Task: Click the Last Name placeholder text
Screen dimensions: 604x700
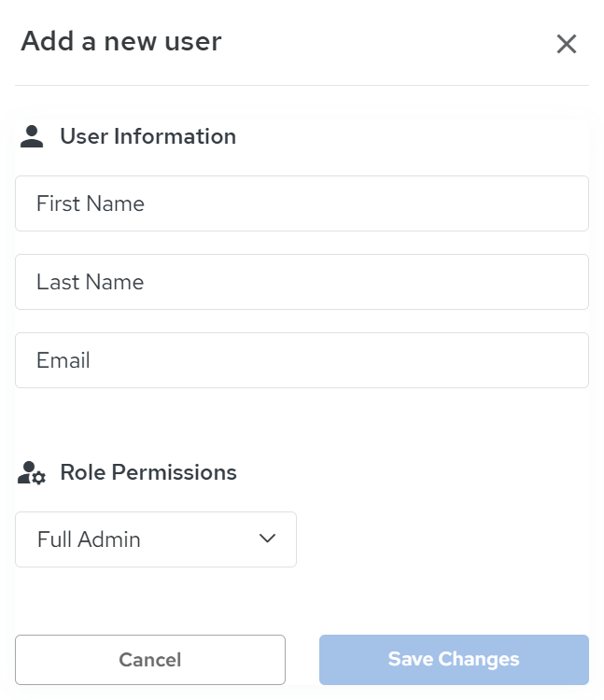Action: tap(91, 282)
